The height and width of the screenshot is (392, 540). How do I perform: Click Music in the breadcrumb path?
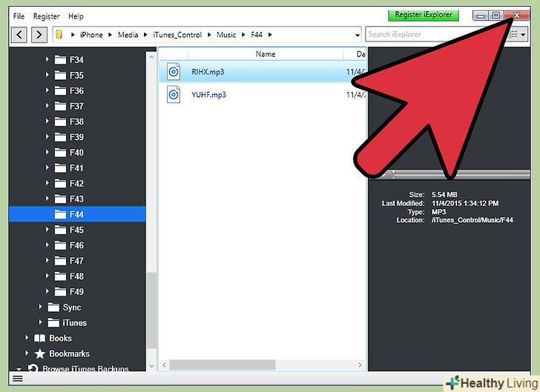coord(226,35)
